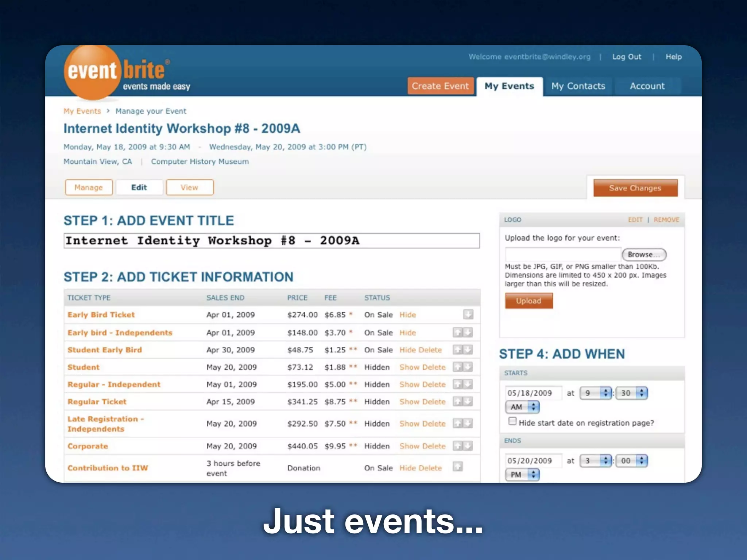Open the Help link
747x560 pixels.
[x=674, y=57]
